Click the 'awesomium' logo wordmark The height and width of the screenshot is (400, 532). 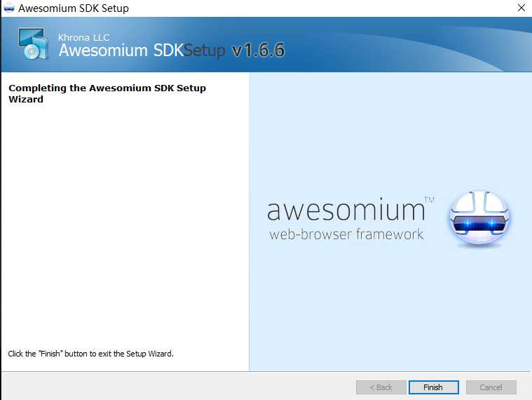coord(346,210)
